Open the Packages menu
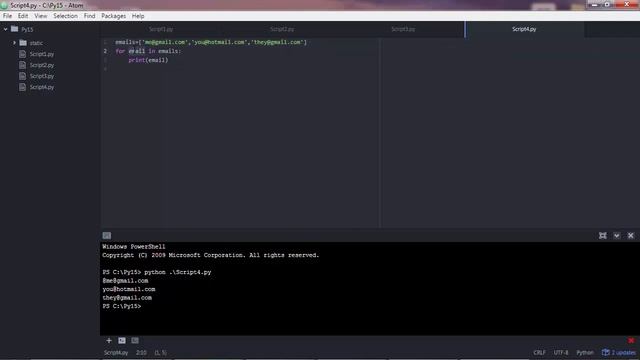The height and width of the screenshot is (360, 640). (113, 16)
